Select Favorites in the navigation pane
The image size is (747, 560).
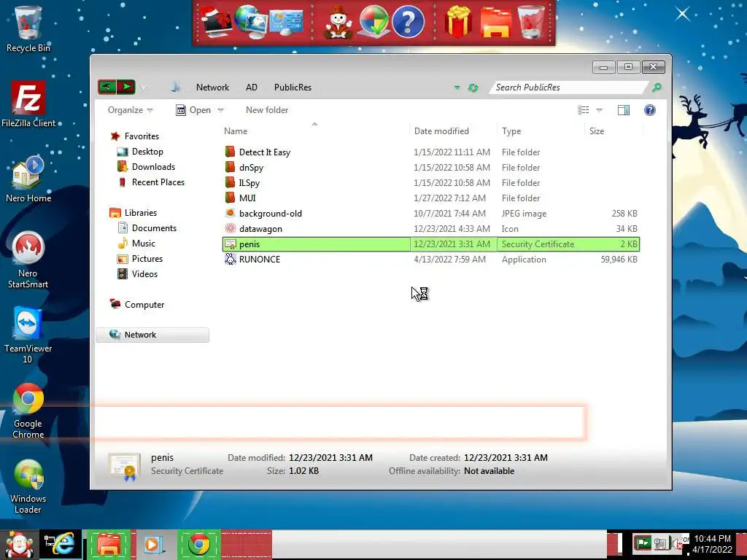click(134, 136)
